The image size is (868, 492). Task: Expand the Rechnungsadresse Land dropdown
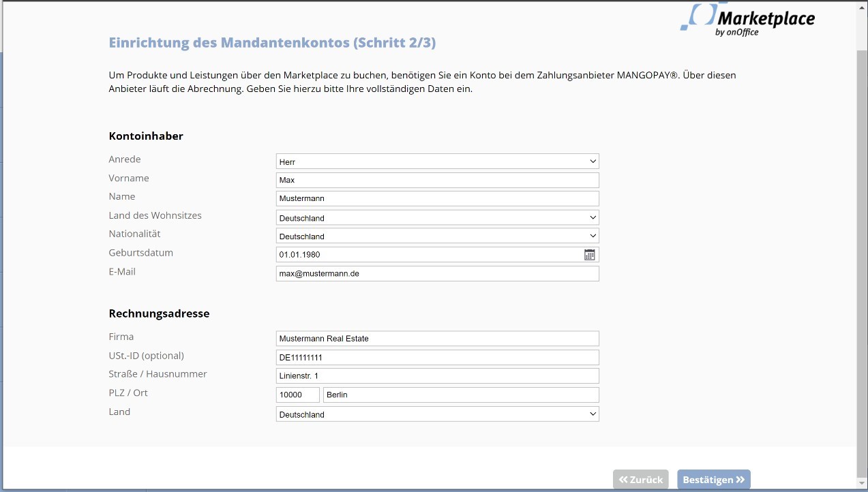[x=437, y=414]
